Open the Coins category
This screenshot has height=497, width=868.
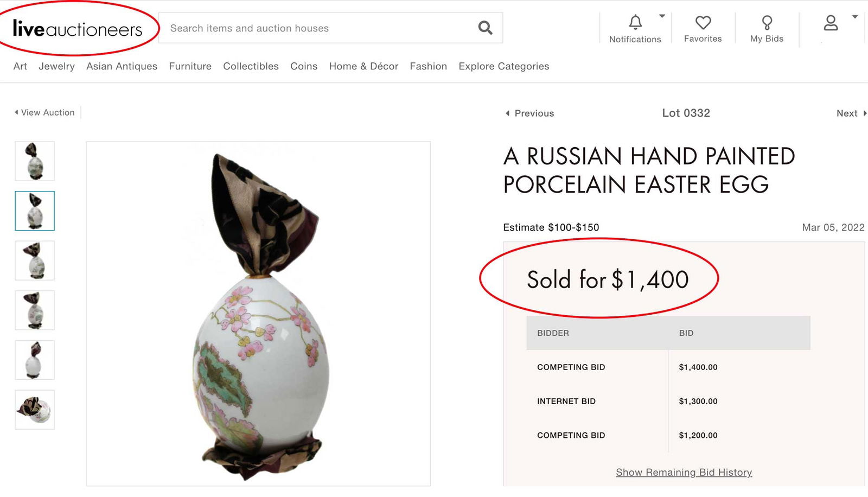tap(303, 66)
